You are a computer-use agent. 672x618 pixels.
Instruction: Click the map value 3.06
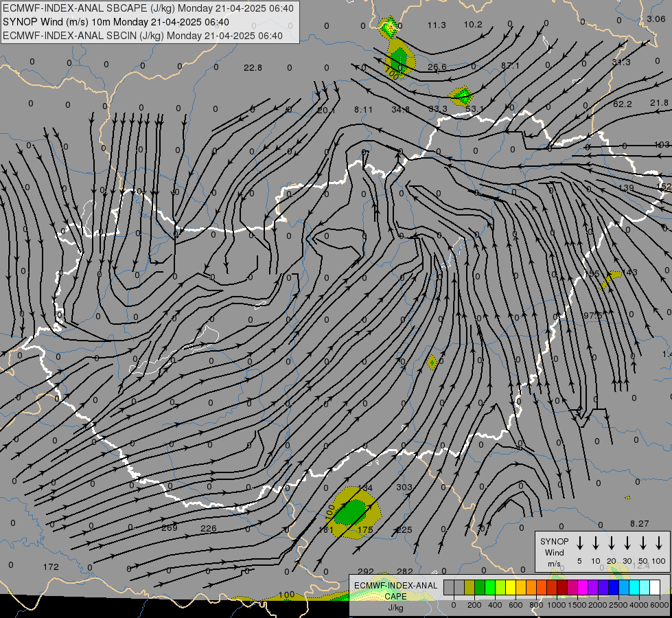[x=656, y=19]
